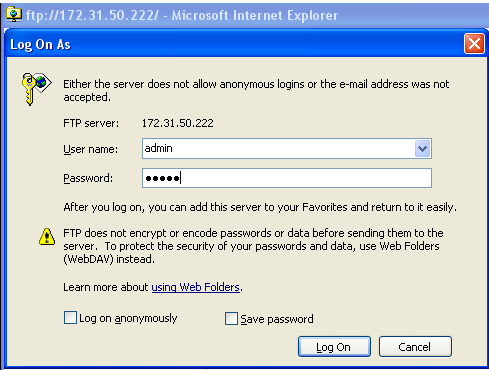Screen dimensions: 489x370
Task: Click the FTP encryption warning message text
Action: 253,246
